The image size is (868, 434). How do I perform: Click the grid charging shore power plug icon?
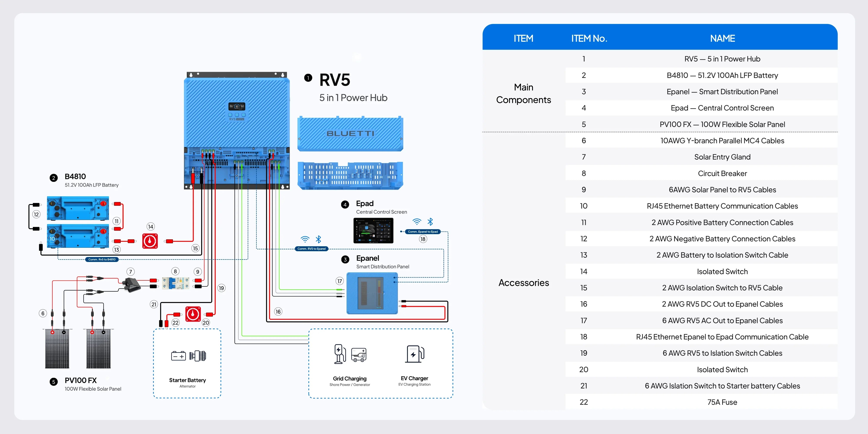(x=340, y=354)
